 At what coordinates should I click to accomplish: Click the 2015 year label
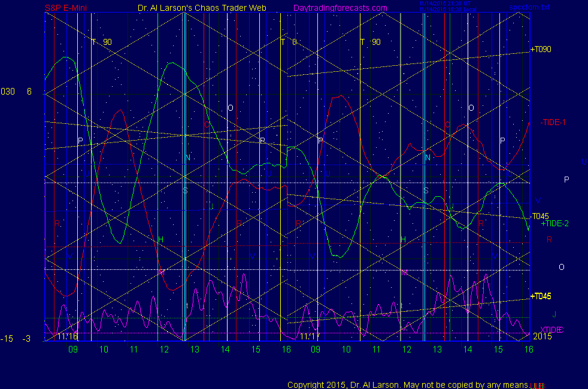click(542, 336)
